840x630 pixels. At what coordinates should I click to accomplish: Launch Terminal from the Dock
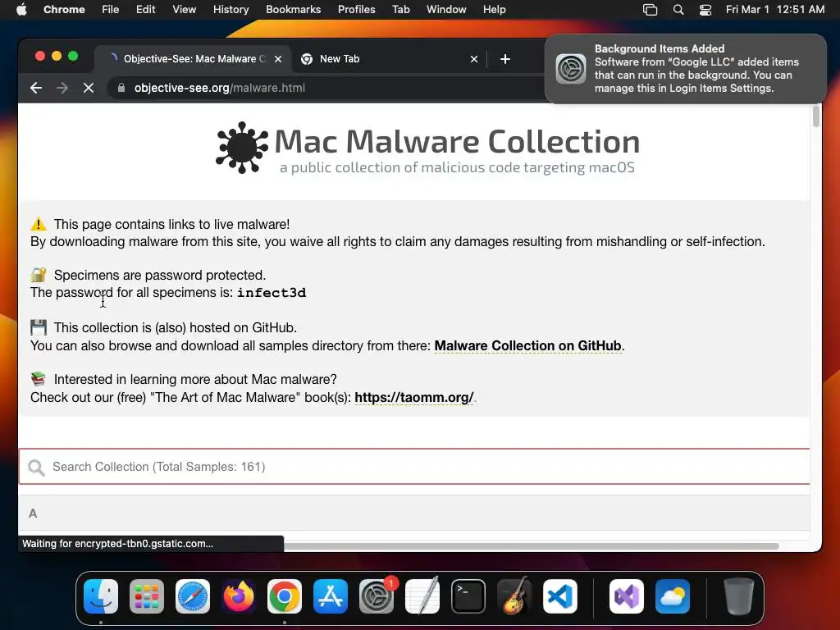[468, 596]
